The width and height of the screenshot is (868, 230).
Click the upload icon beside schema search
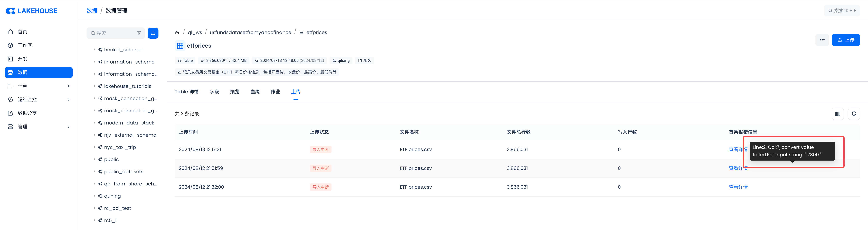click(153, 33)
